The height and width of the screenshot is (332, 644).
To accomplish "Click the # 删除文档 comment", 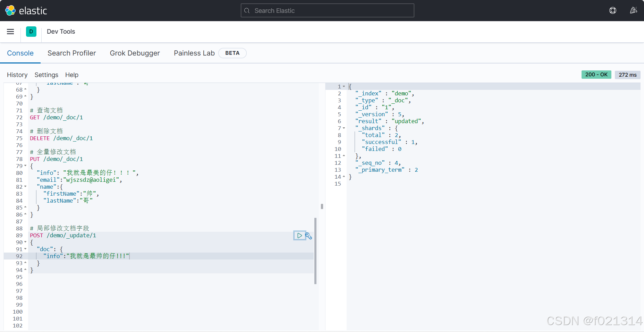I will click(x=46, y=131).
